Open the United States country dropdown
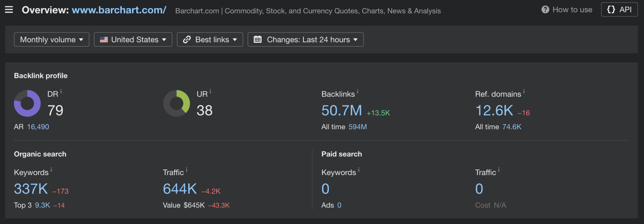644x224 pixels. click(x=133, y=40)
